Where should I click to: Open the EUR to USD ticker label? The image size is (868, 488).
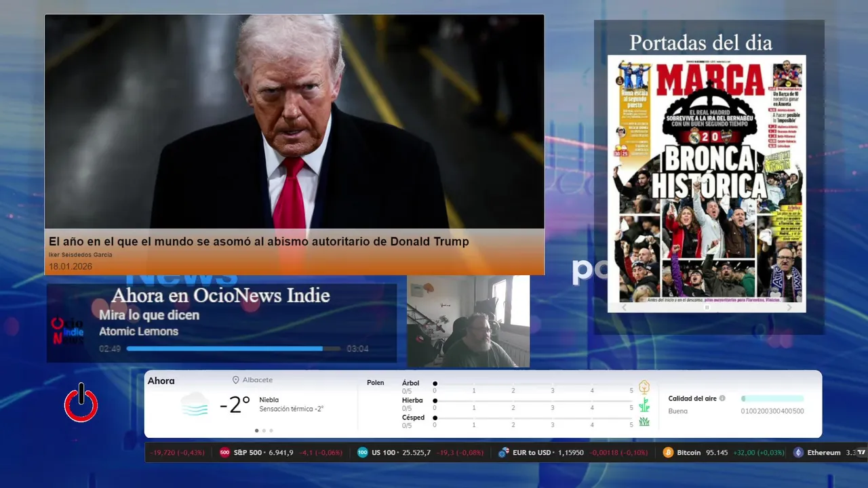(x=532, y=453)
